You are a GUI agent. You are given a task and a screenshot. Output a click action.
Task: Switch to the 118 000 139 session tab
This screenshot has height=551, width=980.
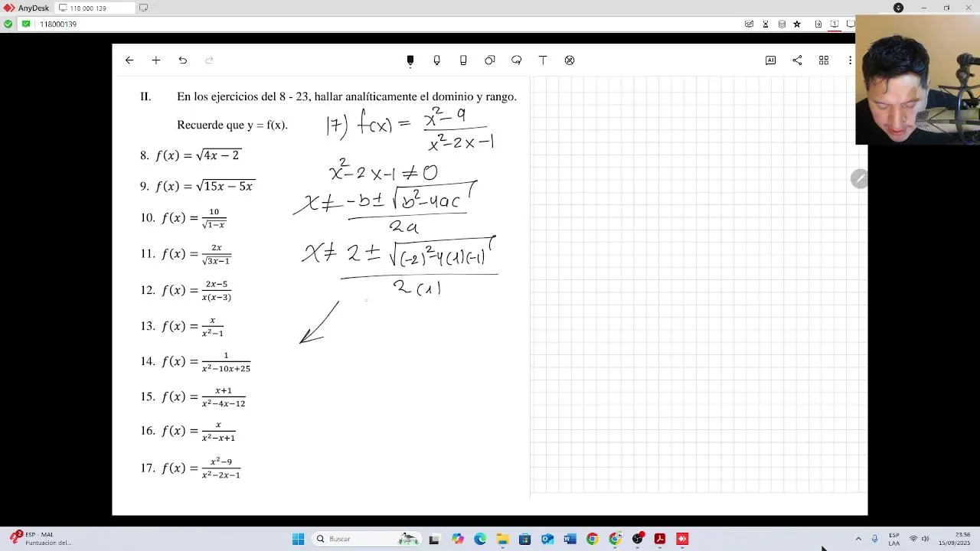(x=94, y=8)
